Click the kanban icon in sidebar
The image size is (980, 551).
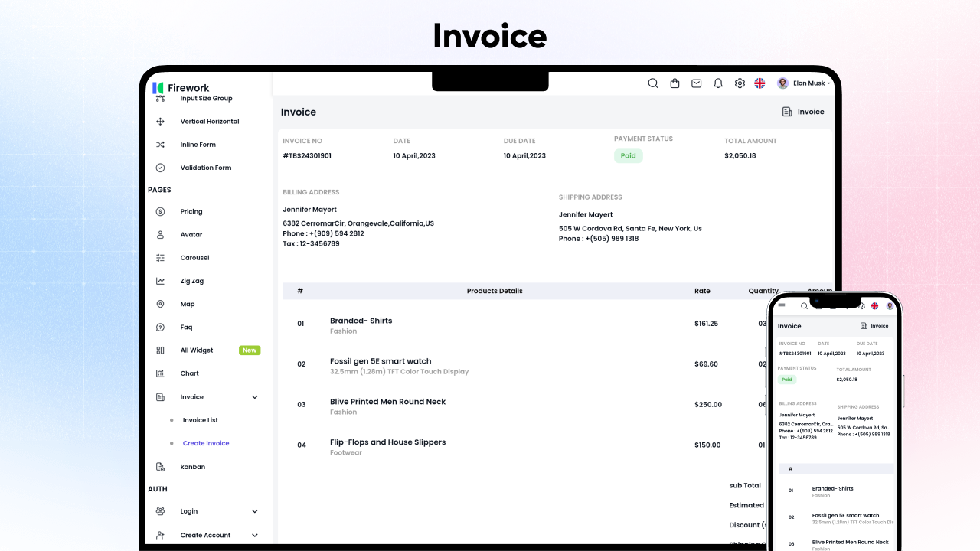point(160,467)
